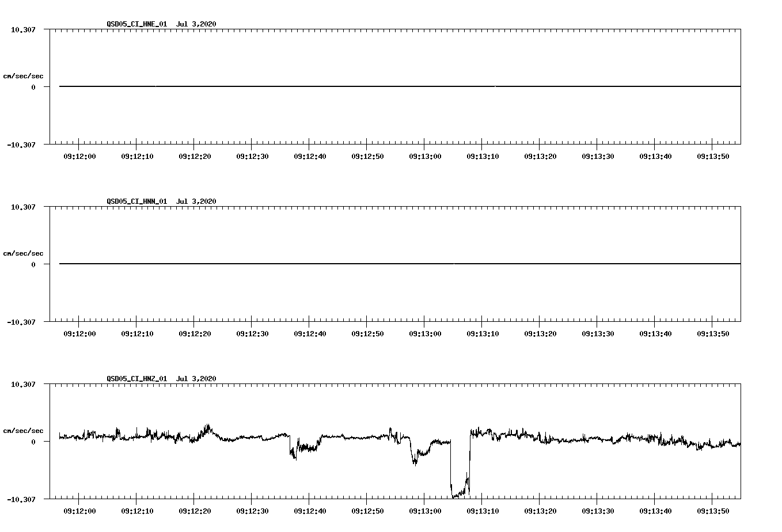Click the flat HNE trace line
Screen dimensions: 782x532
[400, 86]
